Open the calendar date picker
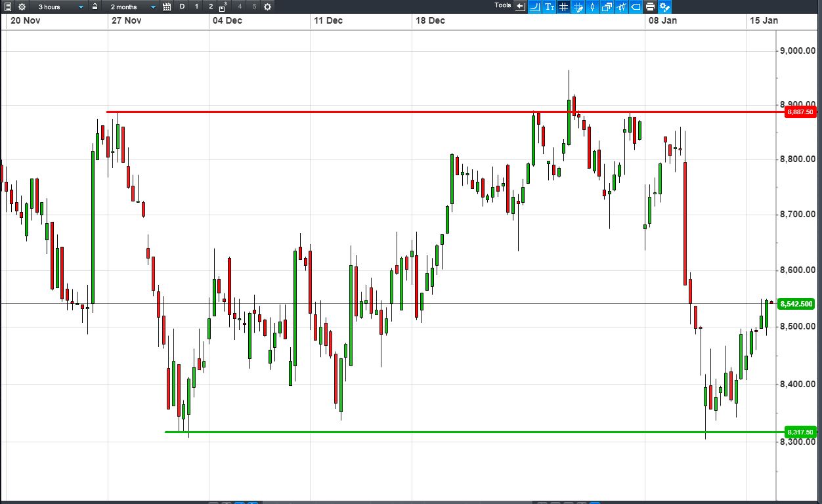822x504 pixels. 167,7
